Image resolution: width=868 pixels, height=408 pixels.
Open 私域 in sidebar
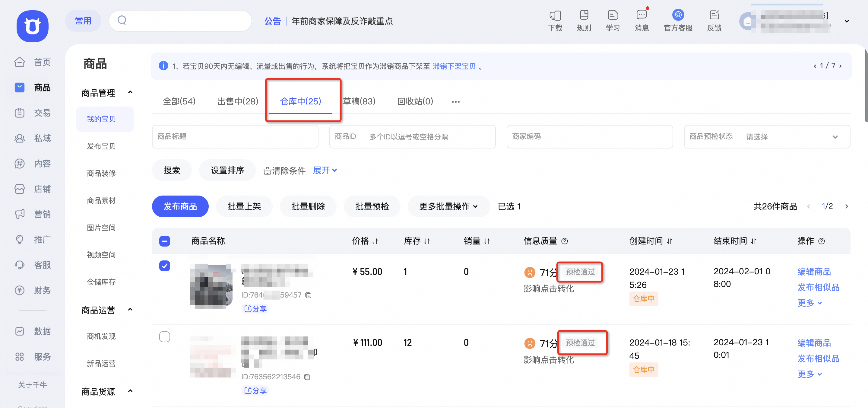pyautogui.click(x=33, y=138)
